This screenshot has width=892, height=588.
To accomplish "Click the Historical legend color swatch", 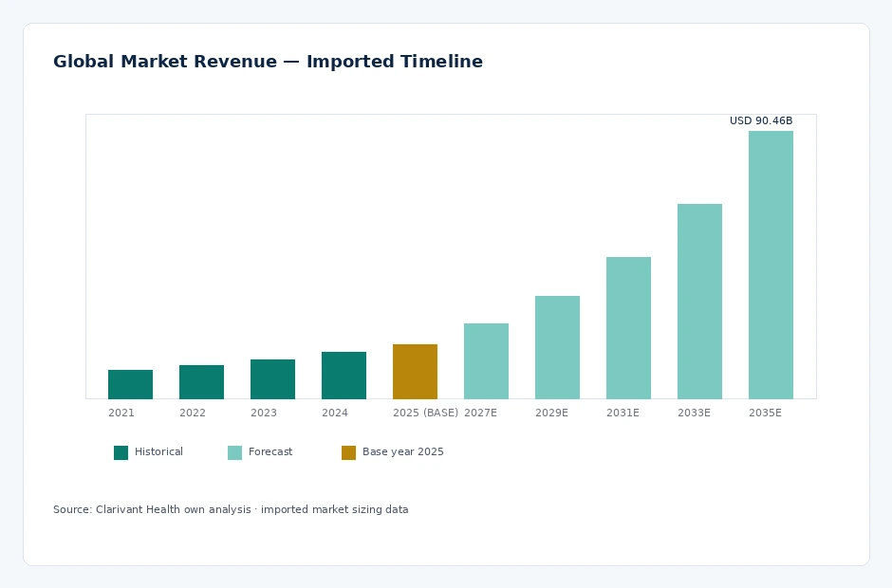I will (121, 452).
